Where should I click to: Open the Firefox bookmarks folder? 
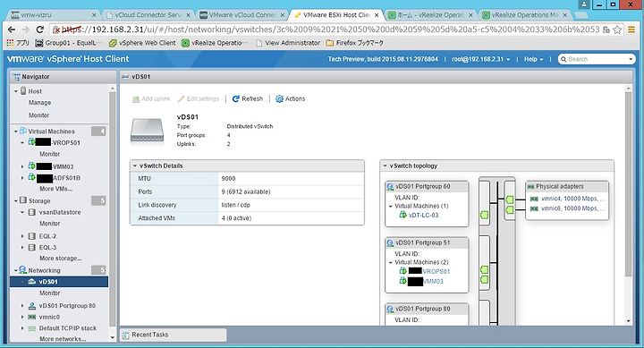pos(355,43)
